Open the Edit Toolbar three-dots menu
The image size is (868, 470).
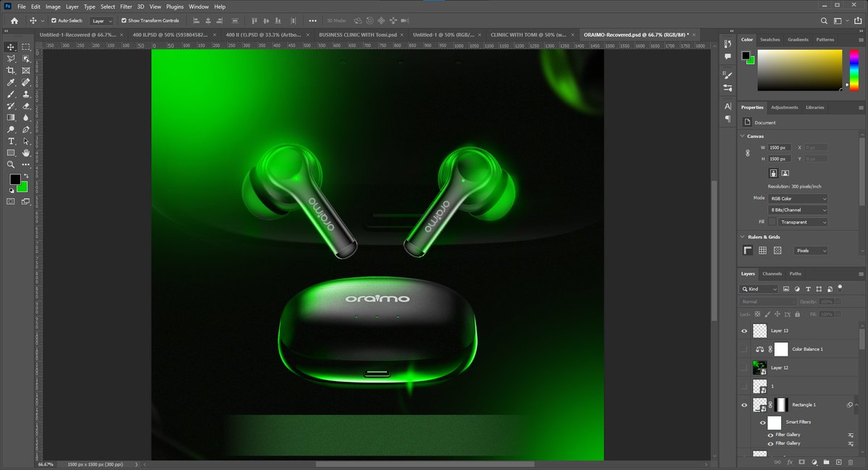[x=26, y=165]
